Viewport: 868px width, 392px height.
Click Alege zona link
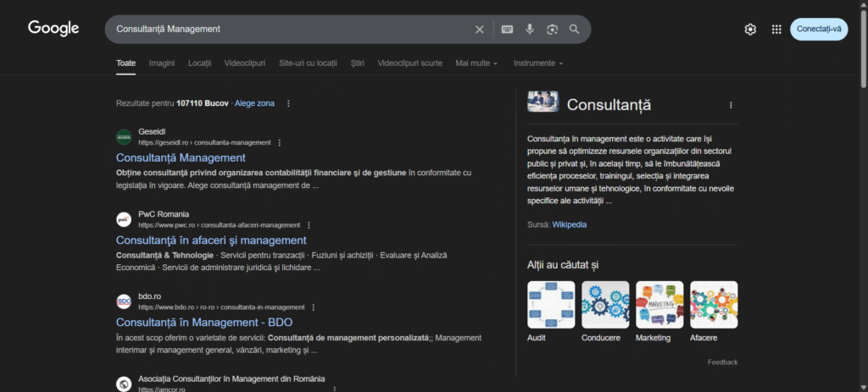coord(254,103)
